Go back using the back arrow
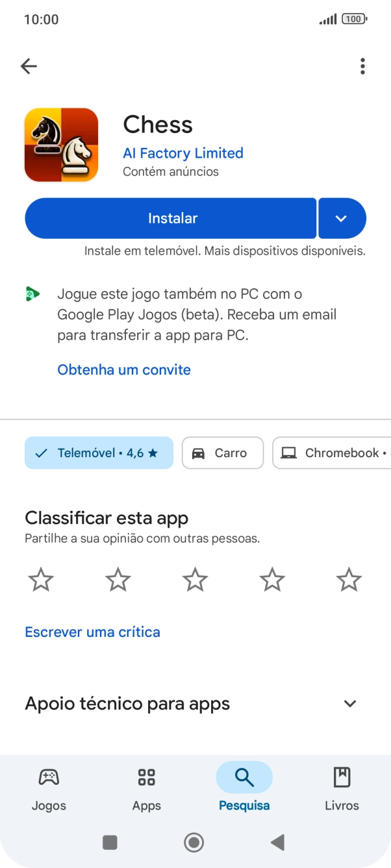391x868 pixels. click(29, 66)
